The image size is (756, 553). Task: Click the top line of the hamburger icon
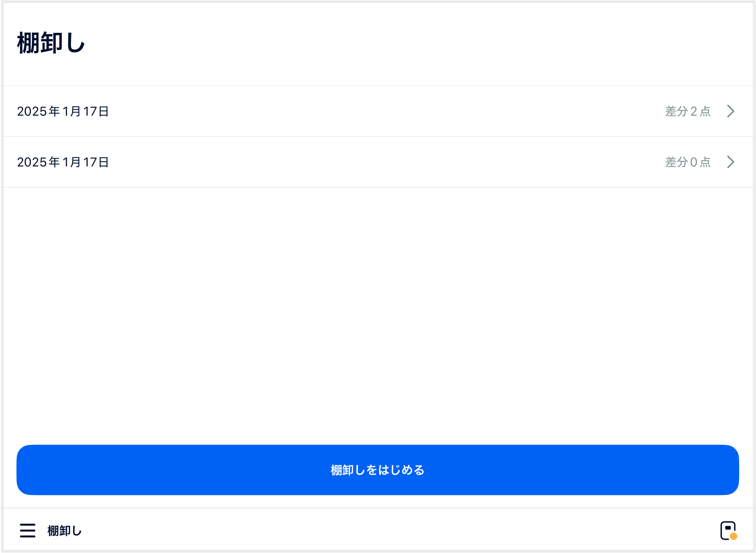coord(28,525)
